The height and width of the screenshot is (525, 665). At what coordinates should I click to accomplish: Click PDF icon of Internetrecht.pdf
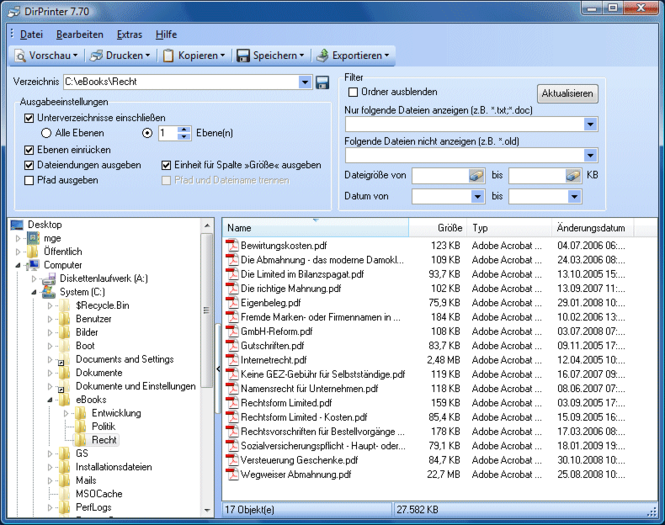point(232,360)
